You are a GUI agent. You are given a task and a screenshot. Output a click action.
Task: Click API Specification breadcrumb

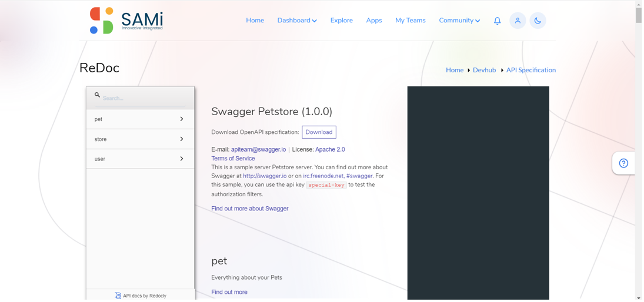click(531, 70)
